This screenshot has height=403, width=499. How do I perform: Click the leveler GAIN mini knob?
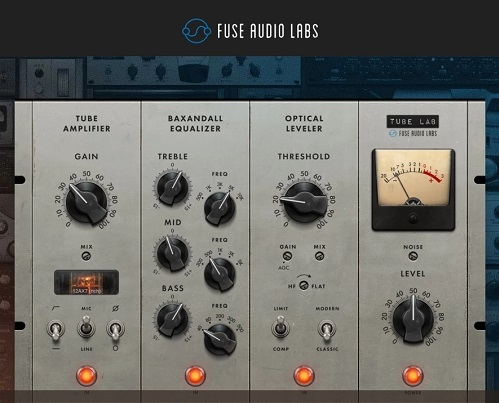click(287, 256)
